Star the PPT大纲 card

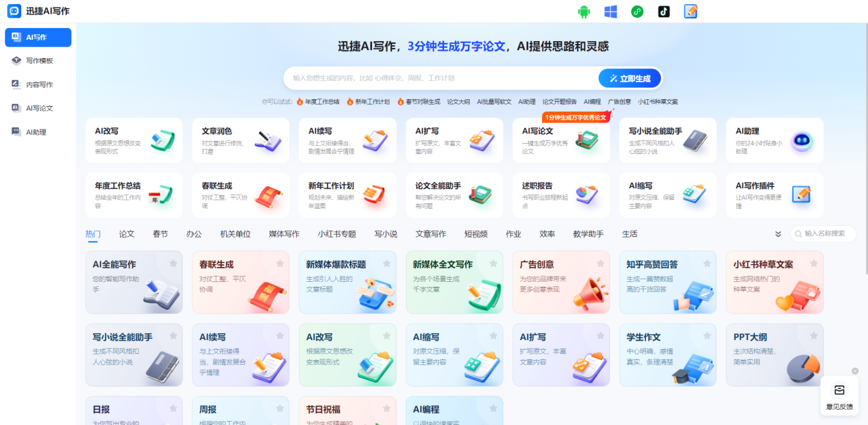click(814, 336)
